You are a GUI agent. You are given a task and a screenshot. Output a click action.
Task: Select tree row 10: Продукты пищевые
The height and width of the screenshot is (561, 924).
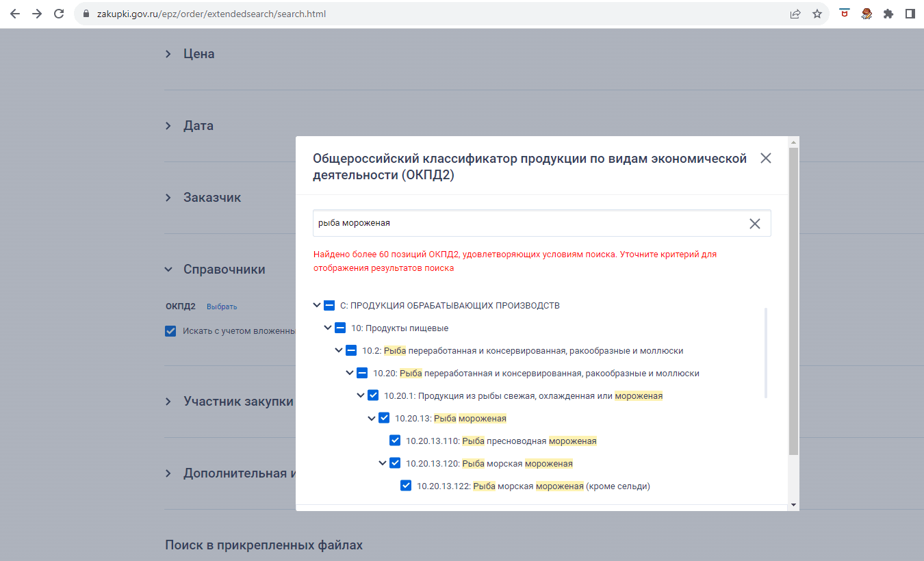click(x=400, y=328)
